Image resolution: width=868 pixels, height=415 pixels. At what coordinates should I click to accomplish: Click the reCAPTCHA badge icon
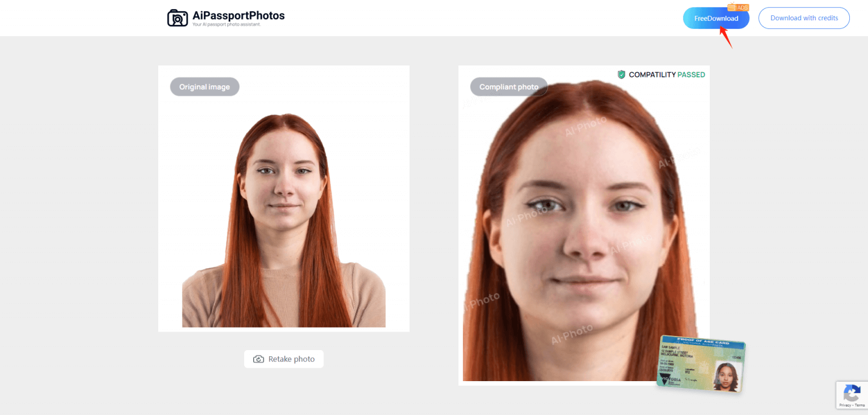(852, 392)
